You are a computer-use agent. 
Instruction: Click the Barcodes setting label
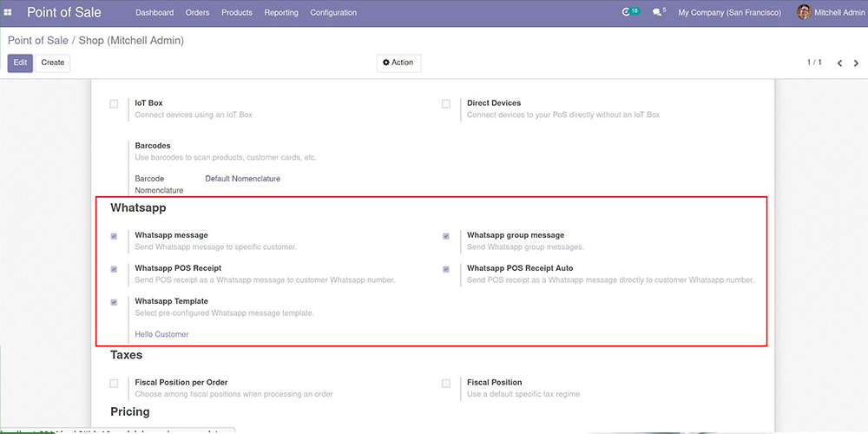[153, 146]
